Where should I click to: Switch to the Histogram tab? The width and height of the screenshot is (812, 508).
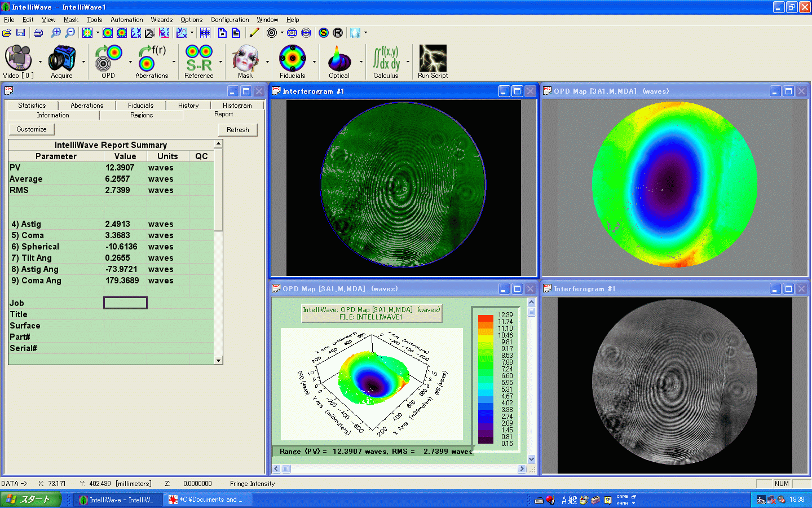click(x=237, y=106)
